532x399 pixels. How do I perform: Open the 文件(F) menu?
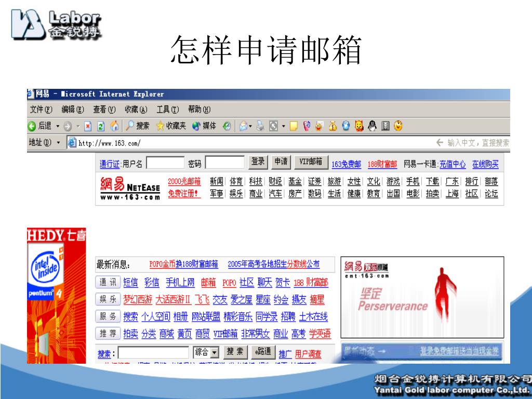coord(41,109)
